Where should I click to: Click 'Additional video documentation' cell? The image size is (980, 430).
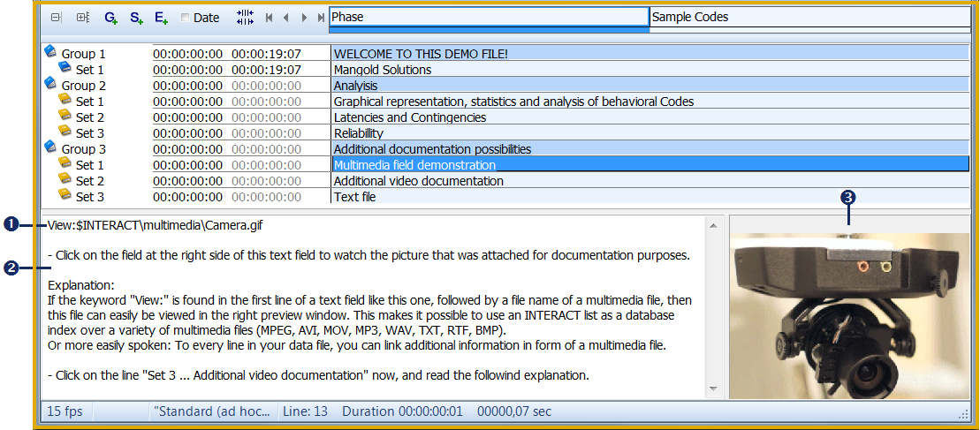650,181
